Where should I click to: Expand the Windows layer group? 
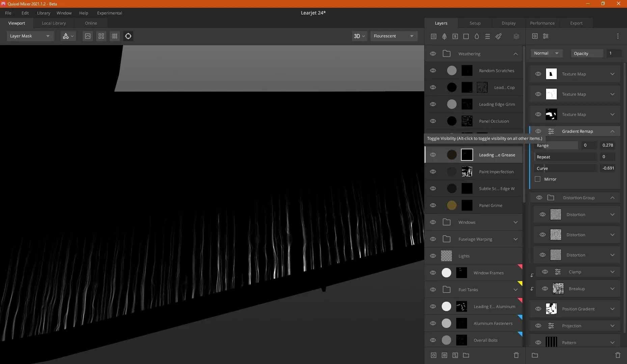(x=515, y=222)
